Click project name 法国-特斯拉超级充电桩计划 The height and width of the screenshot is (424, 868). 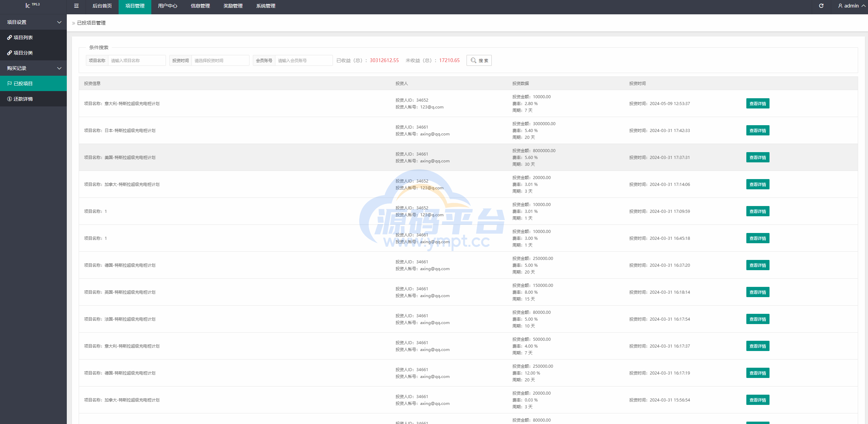[130, 319]
